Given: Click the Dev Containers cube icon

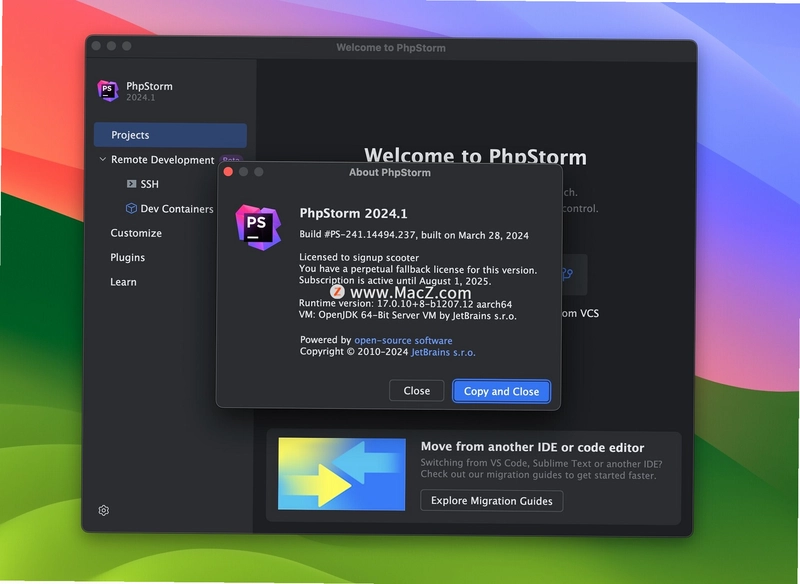Looking at the screenshot, I should pos(131,208).
